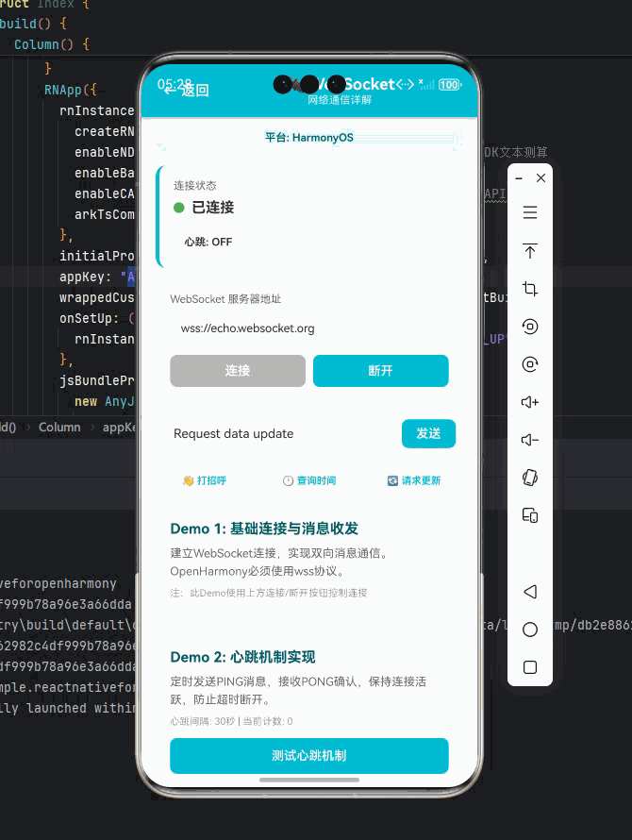Tap the 请求更新 request update shortcut
The height and width of the screenshot is (840, 632).
coord(414,480)
